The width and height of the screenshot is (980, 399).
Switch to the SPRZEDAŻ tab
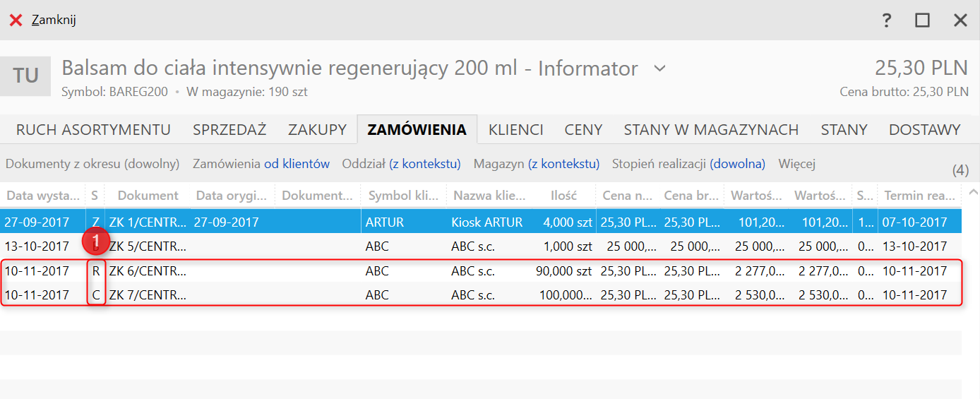229,130
